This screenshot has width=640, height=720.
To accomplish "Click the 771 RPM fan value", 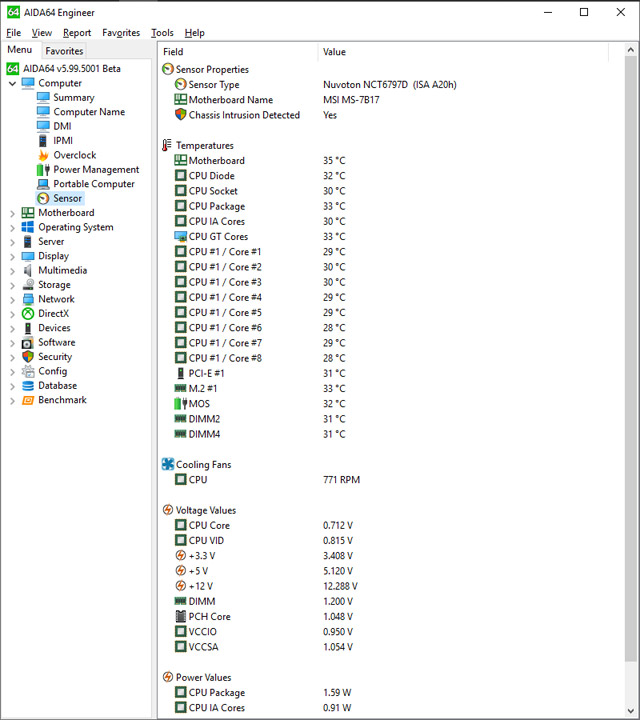I will tap(342, 479).
